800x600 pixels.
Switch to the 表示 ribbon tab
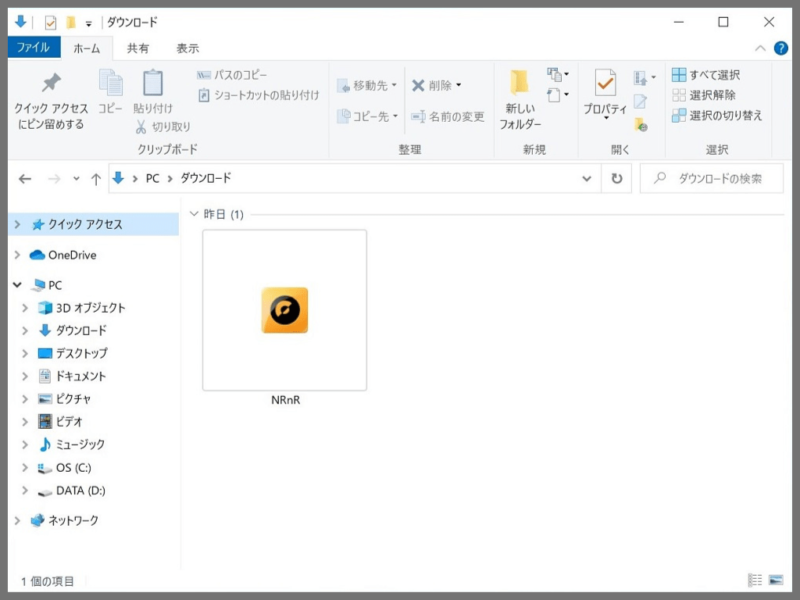click(187, 48)
